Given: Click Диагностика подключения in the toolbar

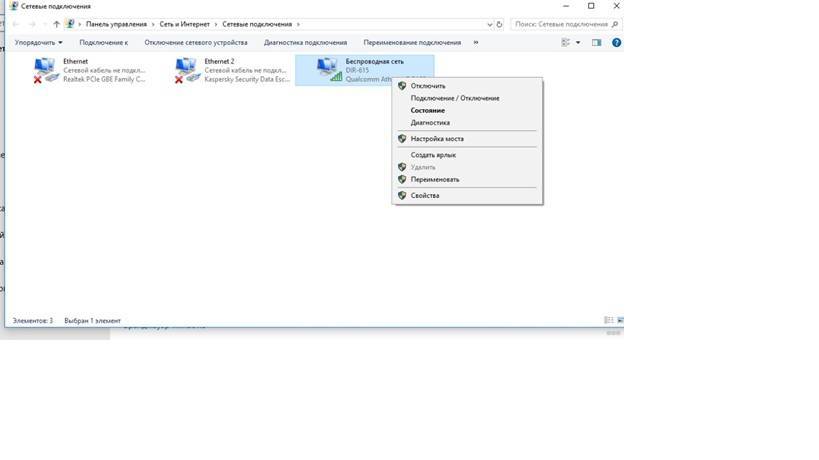Looking at the screenshot, I should point(305,43).
